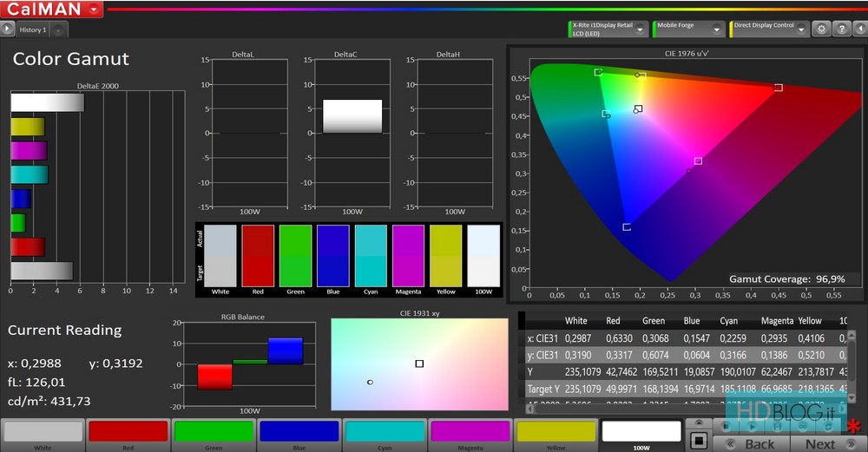
Task: Click the white bar in DeltaC chart
Action: point(352,116)
